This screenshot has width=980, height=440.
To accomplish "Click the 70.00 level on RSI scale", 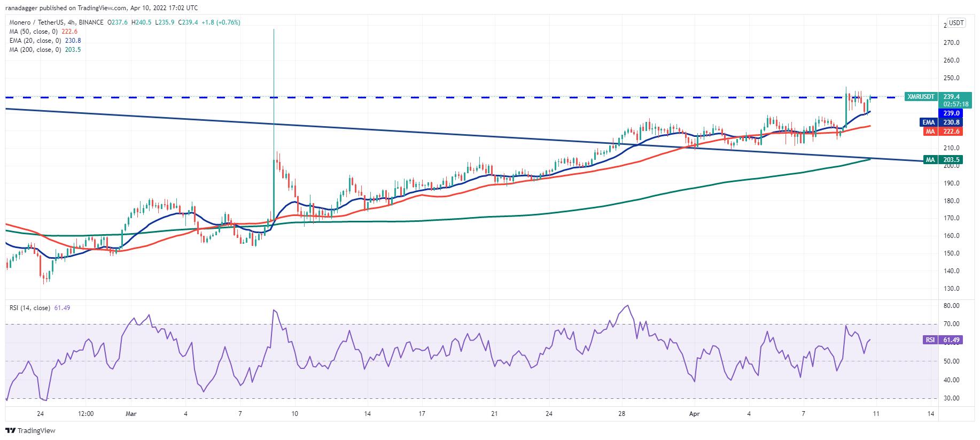I will 952,324.
